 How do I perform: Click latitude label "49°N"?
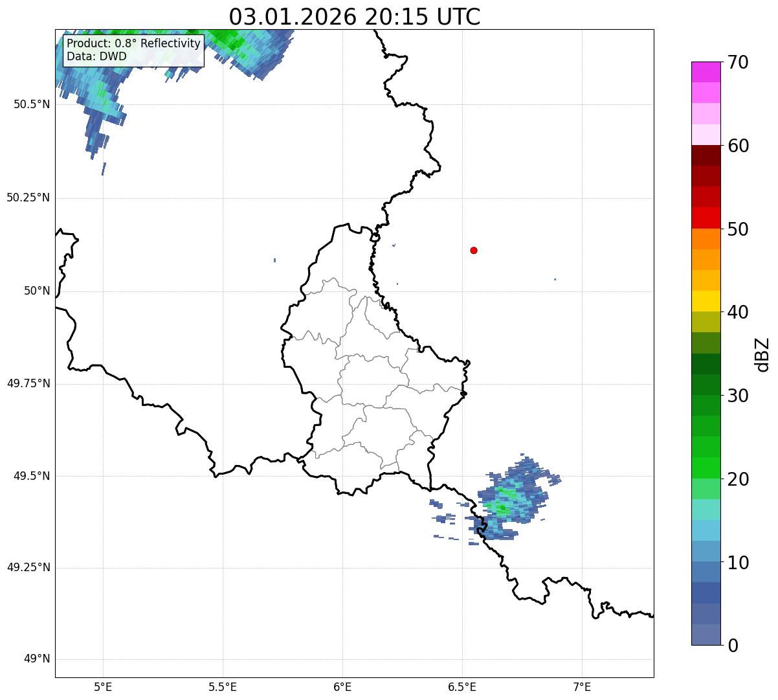37,659
